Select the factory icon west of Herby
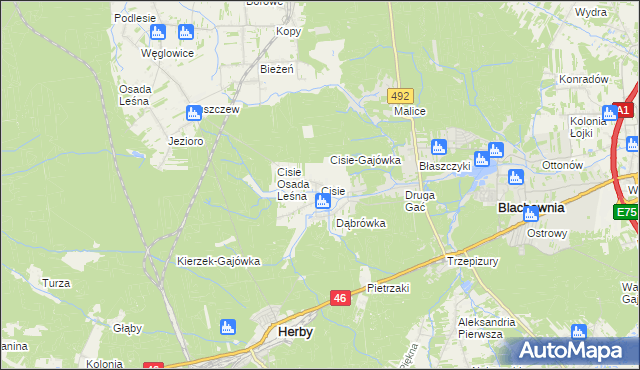The width and height of the screenshot is (640, 370). pos(228,327)
